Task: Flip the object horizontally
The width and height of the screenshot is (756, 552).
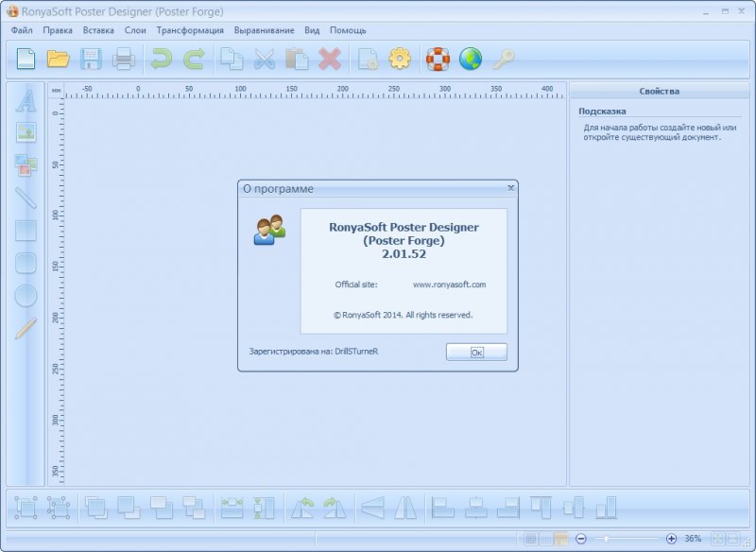Action: click(405, 508)
